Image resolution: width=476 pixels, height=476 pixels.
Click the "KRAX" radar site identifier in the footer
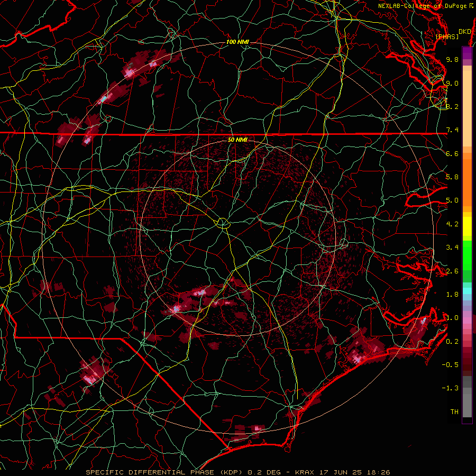click(305, 472)
